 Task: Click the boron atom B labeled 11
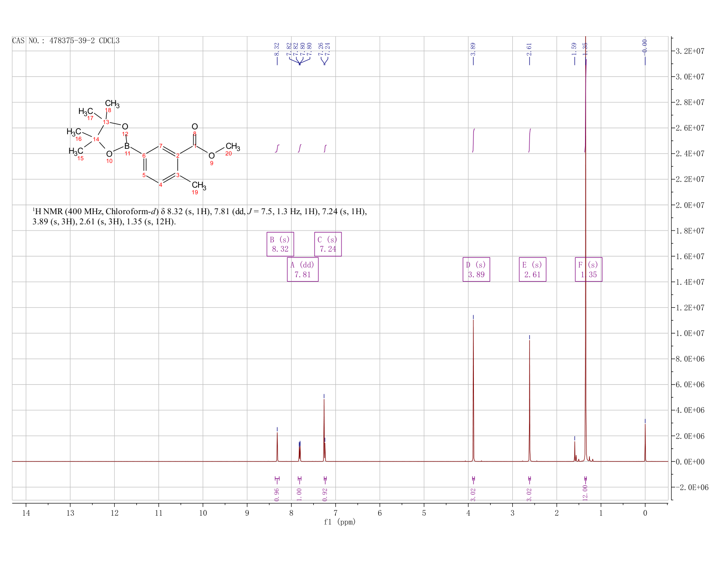pos(127,147)
